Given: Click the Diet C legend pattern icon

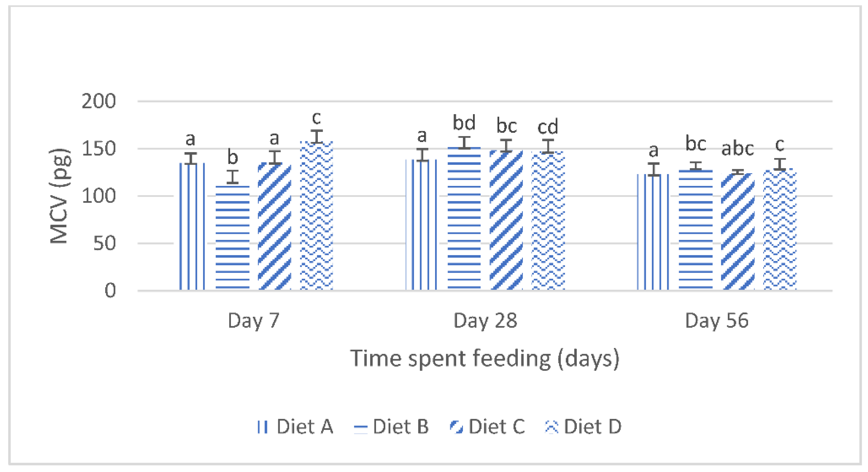Looking at the screenshot, I should 456,427.
